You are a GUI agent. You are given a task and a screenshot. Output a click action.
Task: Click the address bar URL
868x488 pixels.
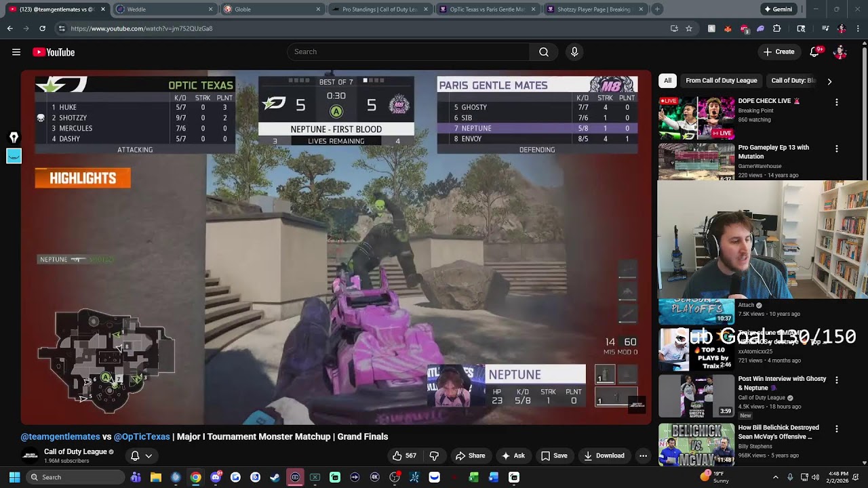point(142,28)
